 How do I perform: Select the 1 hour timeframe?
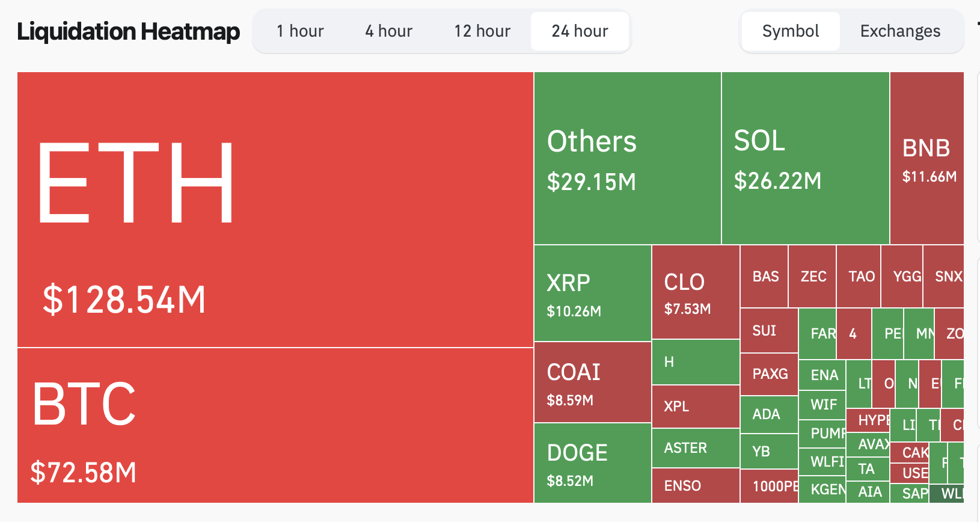click(x=300, y=31)
